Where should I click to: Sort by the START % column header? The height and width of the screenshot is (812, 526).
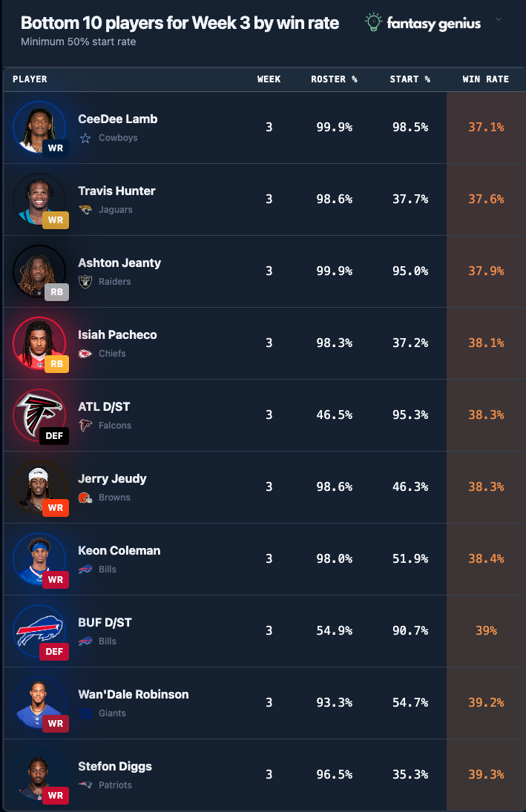pos(410,79)
